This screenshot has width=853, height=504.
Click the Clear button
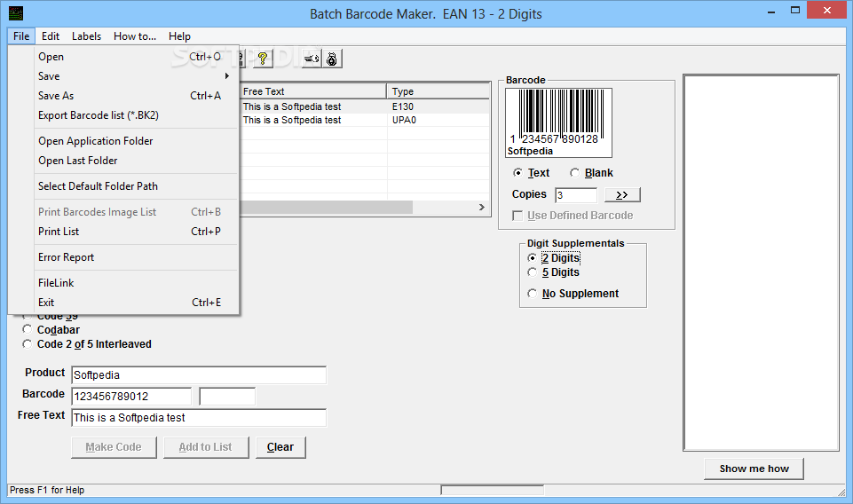(280, 447)
